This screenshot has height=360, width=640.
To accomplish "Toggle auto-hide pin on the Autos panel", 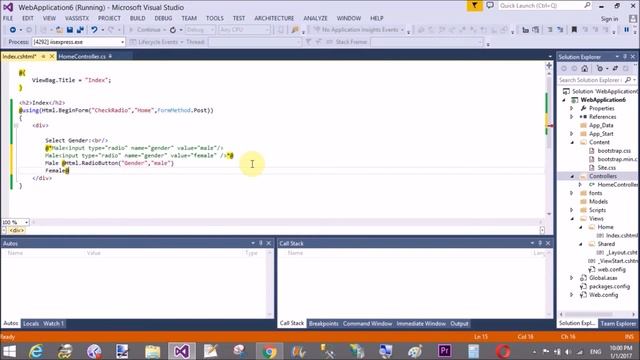I will tap(261, 243).
